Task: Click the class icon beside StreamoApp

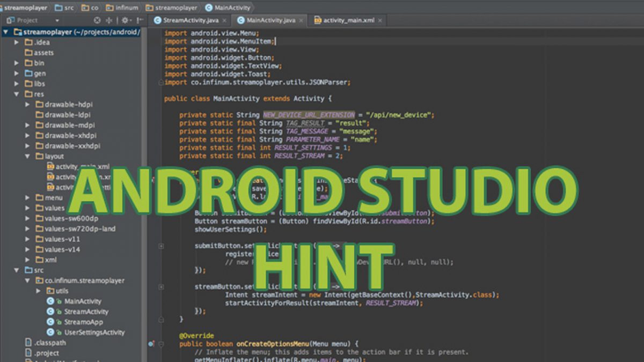Action: (x=50, y=322)
